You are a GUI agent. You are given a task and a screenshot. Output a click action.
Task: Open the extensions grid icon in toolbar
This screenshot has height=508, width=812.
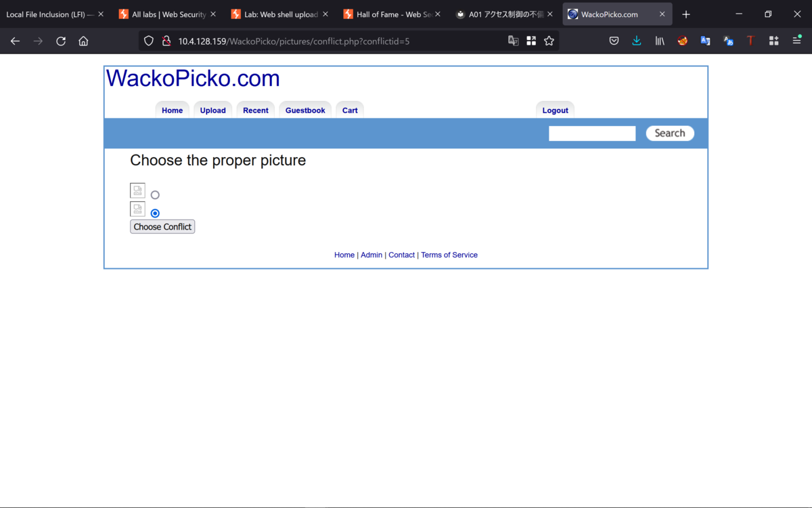pos(773,41)
